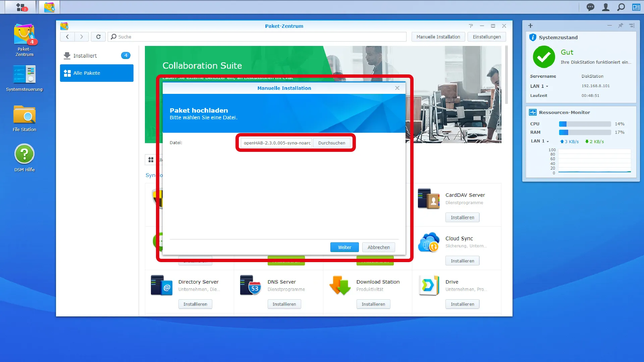The width and height of the screenshot is (644, 362).
Task: Add a widget with plus icon
Action: [530, 25]
